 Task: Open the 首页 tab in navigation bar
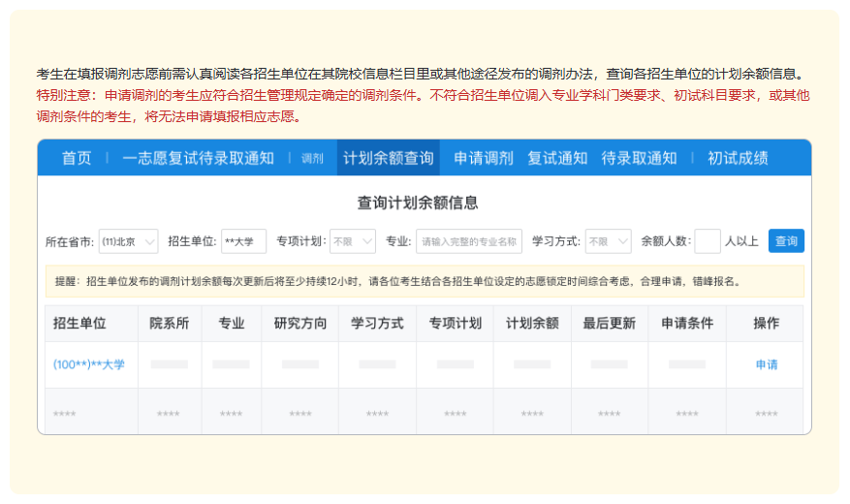click(x=77, y=158)
